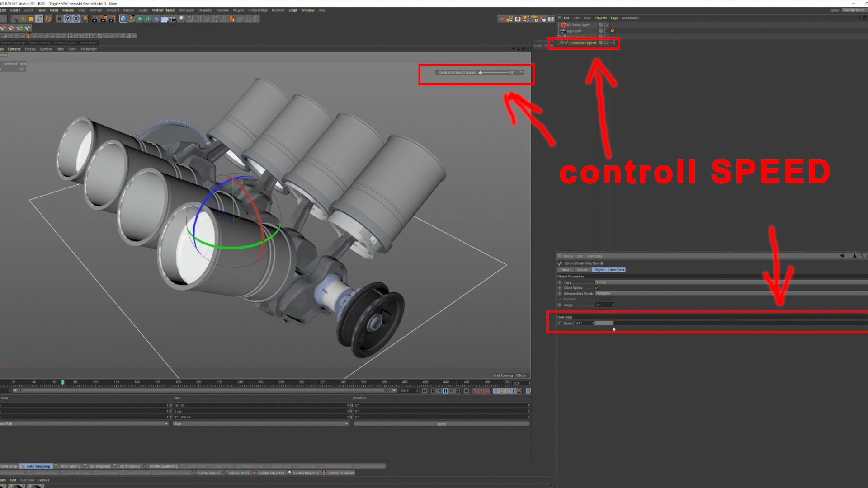Image resolution: width=868 pixels, height=488 pixels.
Task: Select the Move tool icon
Action: [x=23, y=19]
